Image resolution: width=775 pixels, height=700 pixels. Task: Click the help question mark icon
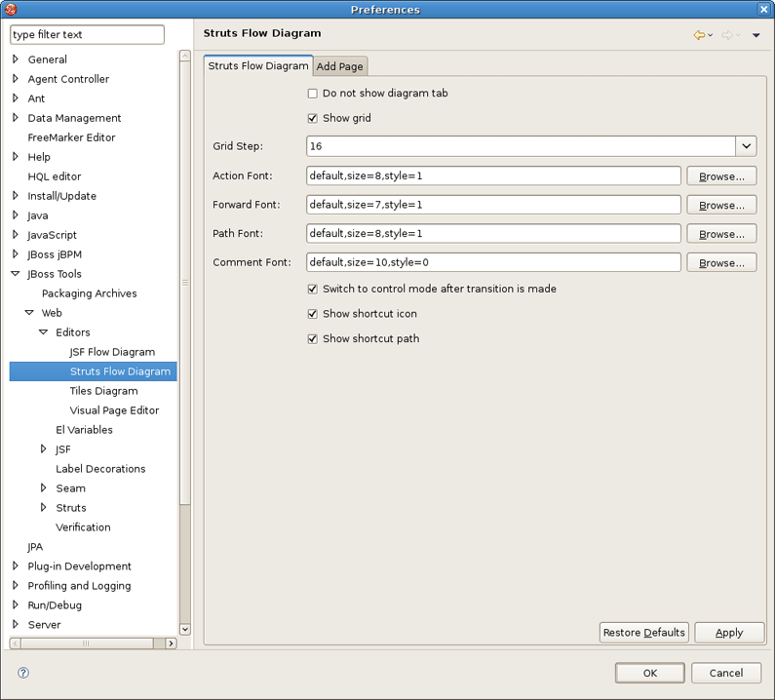(23, 673)
